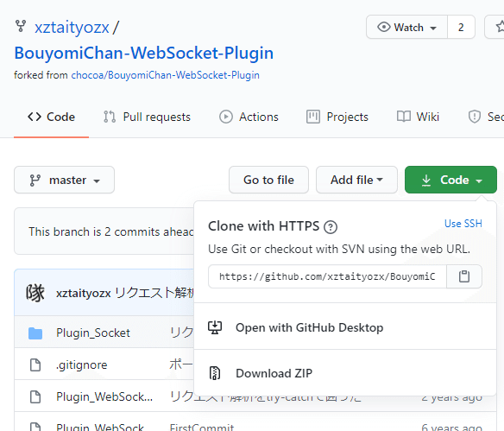Open the Wiki tab
The height and width of the screenshot is (431, 504).
pos(418,117)
